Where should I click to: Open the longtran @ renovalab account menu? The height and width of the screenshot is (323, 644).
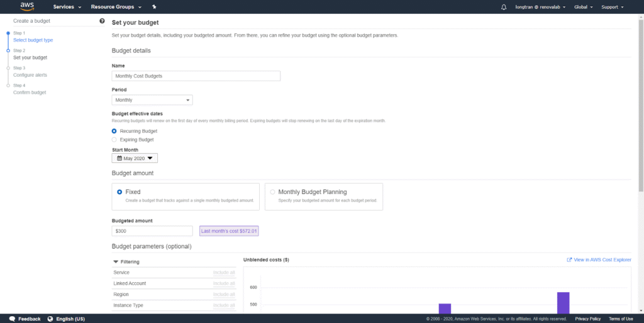click(540, 7)
